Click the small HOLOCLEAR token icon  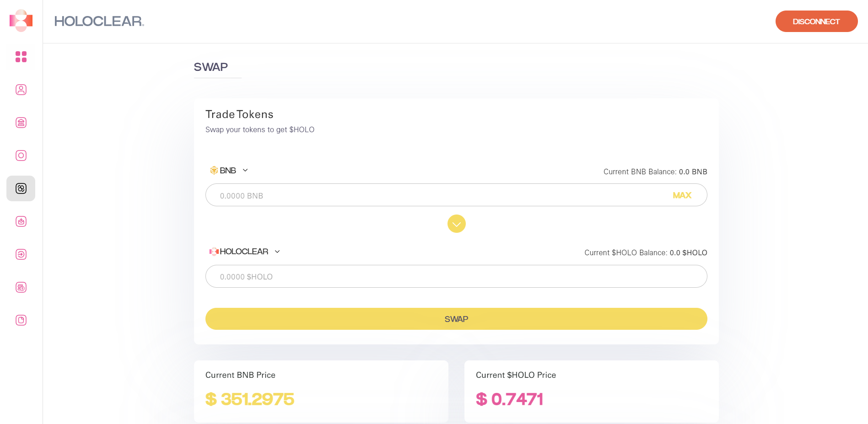[214, 252]
